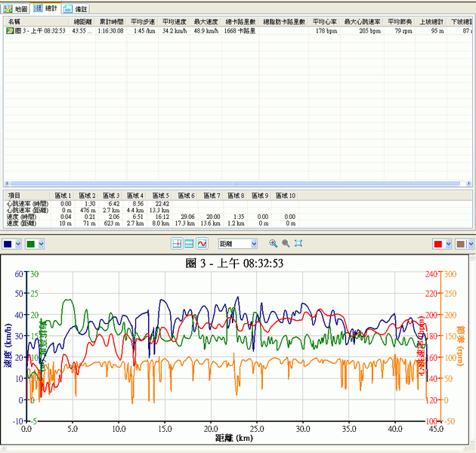This screenshot has width=476, height=453.
Task: Click the brown series color swatch
Action: click(x=460, y=244)
